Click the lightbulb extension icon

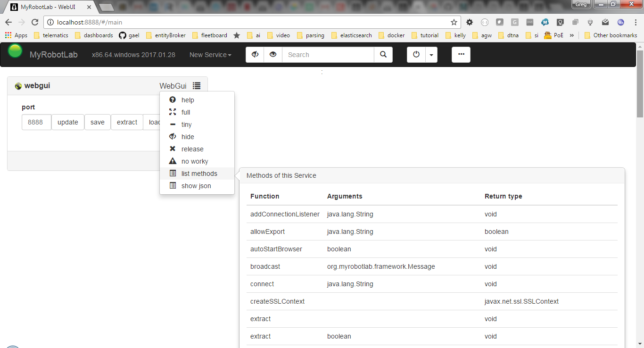click(x=560, y=22)
